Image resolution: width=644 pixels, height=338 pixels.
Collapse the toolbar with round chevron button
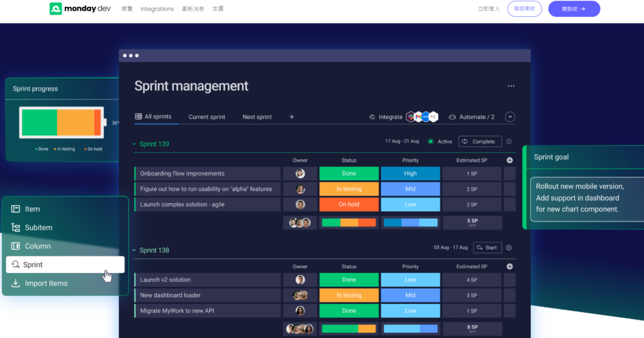(x=510, y=117)
